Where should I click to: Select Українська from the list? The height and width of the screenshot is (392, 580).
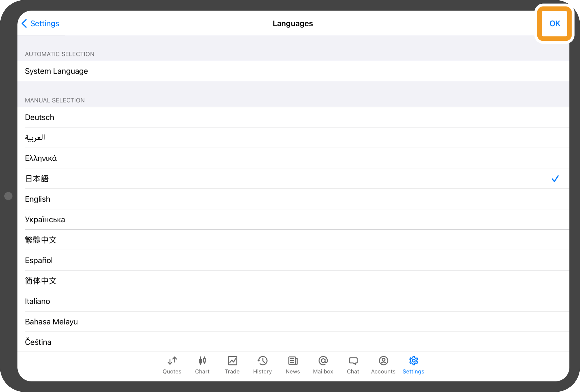(45, 220)
